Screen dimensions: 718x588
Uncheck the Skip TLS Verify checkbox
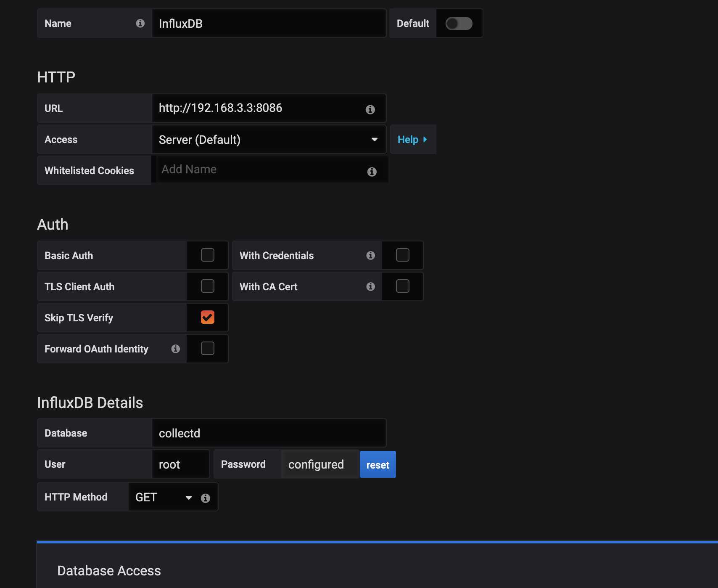pos(208,317)
